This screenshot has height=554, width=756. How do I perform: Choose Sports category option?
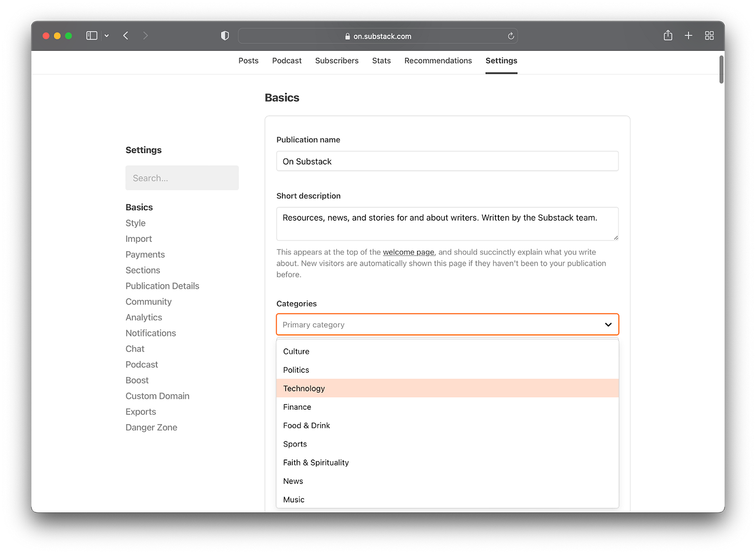pos(448,444)
